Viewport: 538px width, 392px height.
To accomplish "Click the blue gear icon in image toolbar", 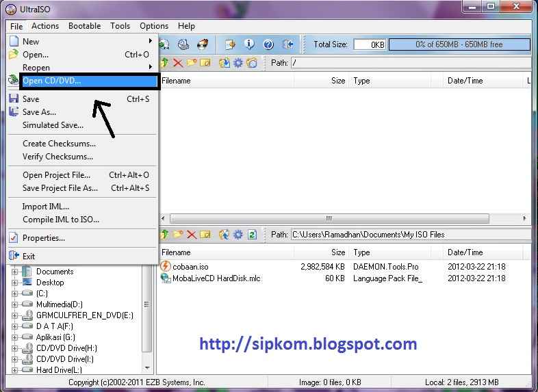I will [238, 63].
